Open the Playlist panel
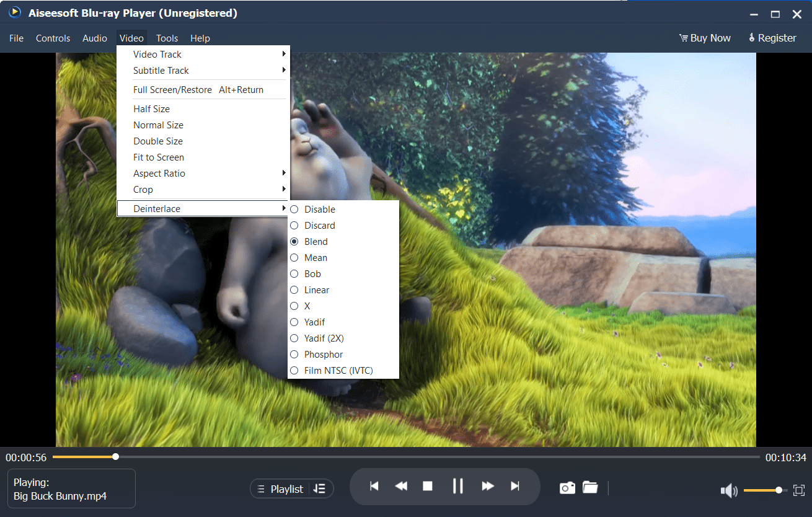Screen dimensions: 812x517 coord(280,489)
